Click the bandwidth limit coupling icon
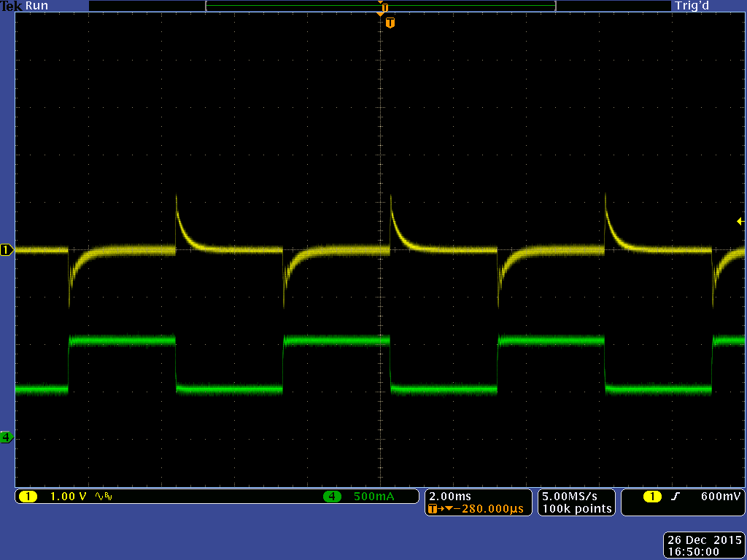Viewport: 747px width, 560px height. tap(104, 497)
